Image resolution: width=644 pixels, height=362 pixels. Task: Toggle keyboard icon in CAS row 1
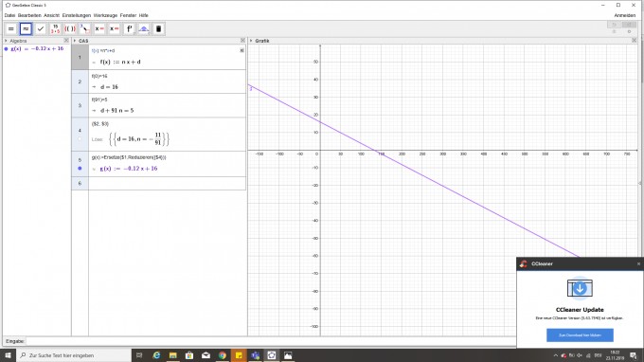(241, 50)
